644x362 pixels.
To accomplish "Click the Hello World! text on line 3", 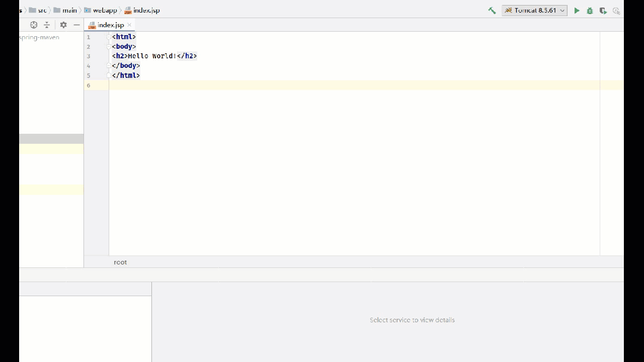I will click(152, 56).
